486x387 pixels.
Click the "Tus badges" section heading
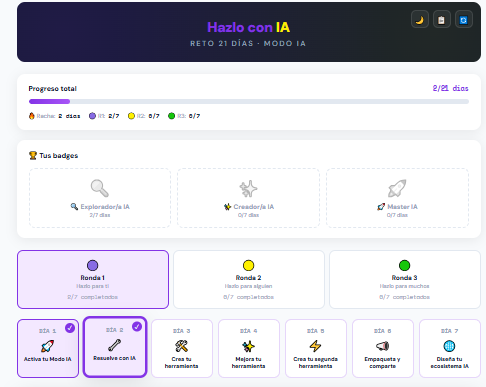(59, 156)
